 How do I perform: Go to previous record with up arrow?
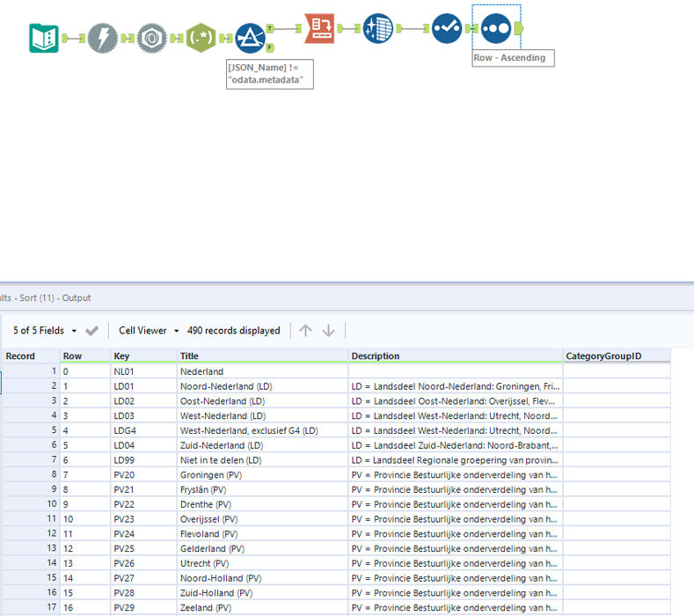[305, 330]
